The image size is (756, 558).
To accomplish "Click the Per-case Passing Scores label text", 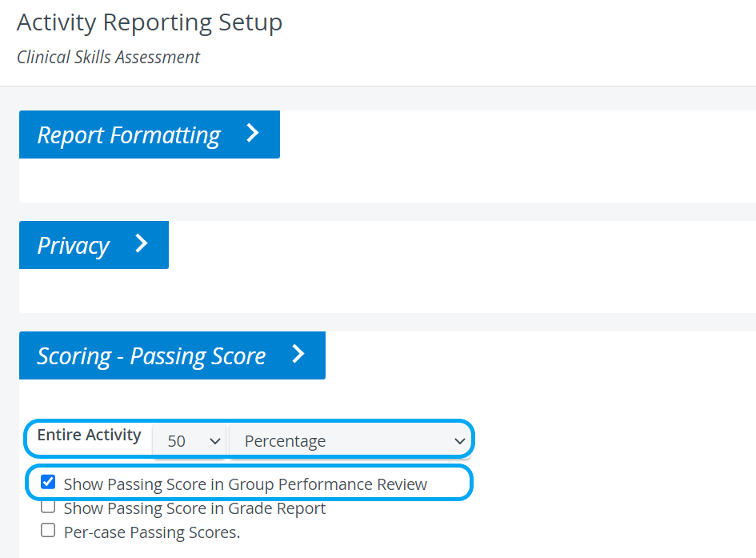I will click(152, 532).
